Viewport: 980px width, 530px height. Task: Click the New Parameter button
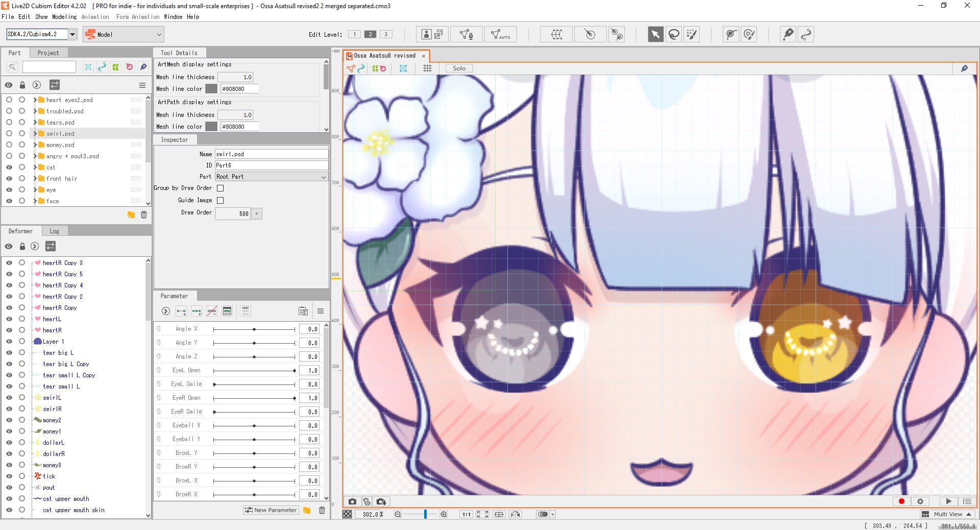[271, 510]
